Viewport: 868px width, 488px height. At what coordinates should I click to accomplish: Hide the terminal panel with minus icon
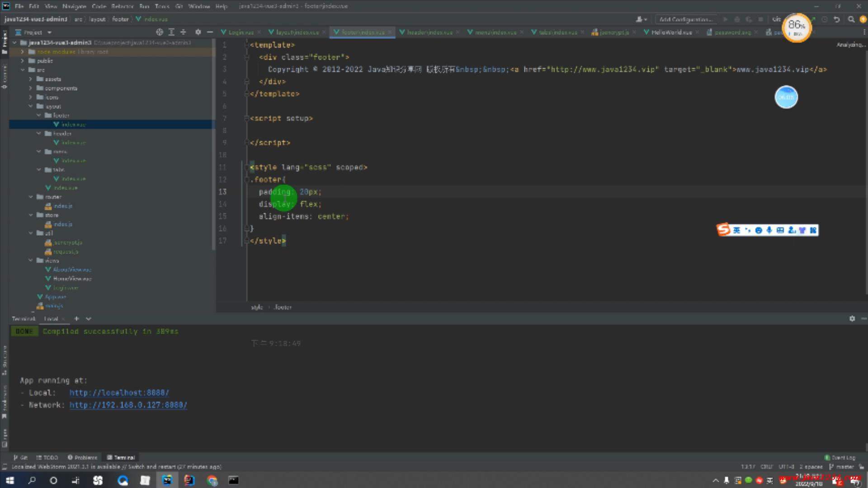pos(863,319)
